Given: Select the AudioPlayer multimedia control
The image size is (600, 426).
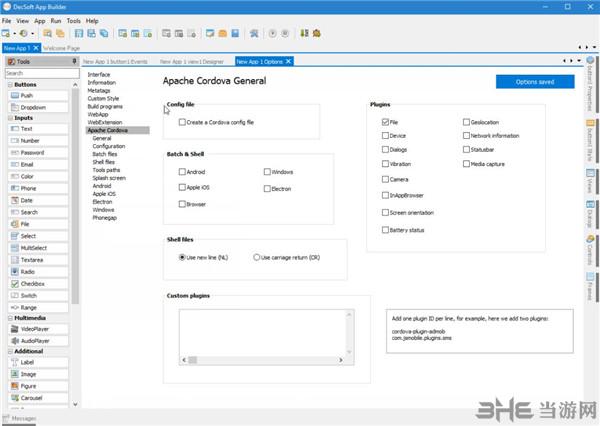Looking at the screenshot, I should (x=35, y=339).
